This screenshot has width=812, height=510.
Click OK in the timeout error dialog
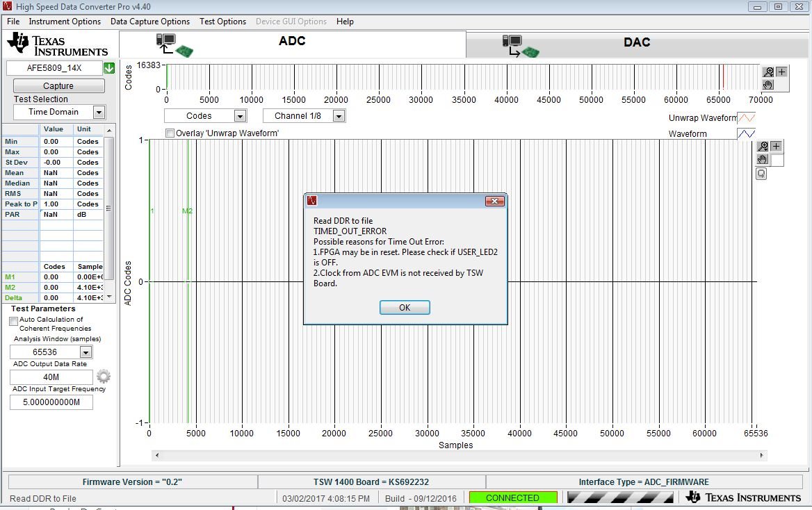tap(405, 308)
